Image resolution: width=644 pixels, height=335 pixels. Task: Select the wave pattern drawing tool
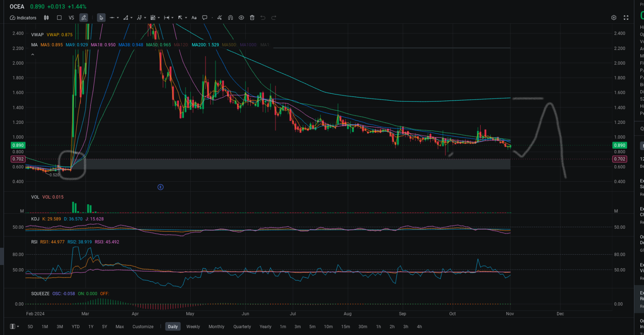pos(139,18)
